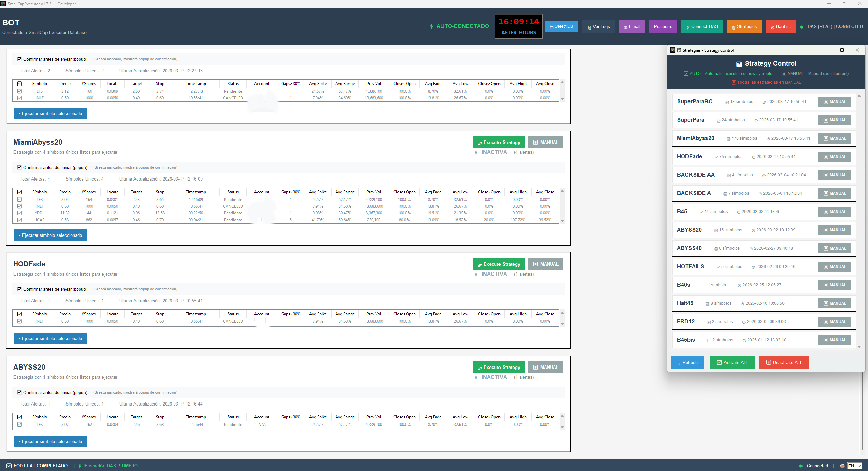The image size is (868, 471).
Task: Toggle UCAR row checkbox in MiamiAbyss20
Action: 19,220
